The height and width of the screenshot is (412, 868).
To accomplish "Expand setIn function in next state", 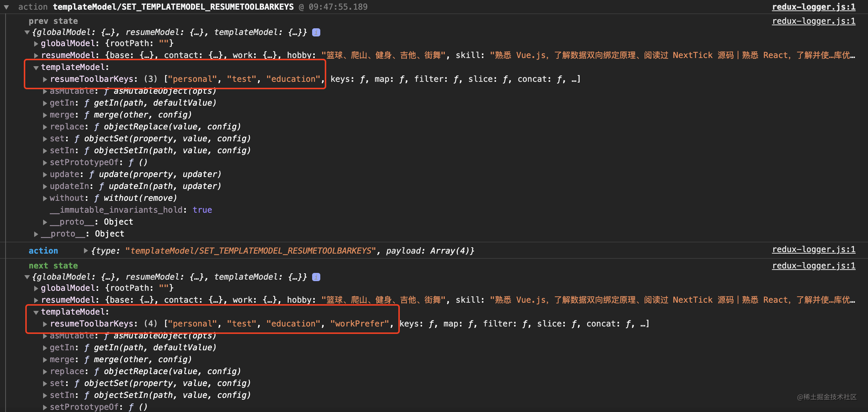I will point(45,395).
